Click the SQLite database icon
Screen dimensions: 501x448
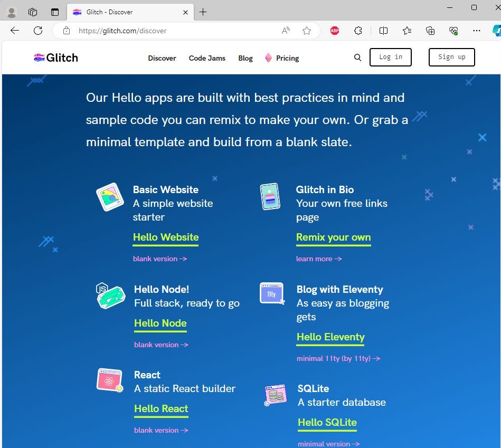tap(275, 395)
